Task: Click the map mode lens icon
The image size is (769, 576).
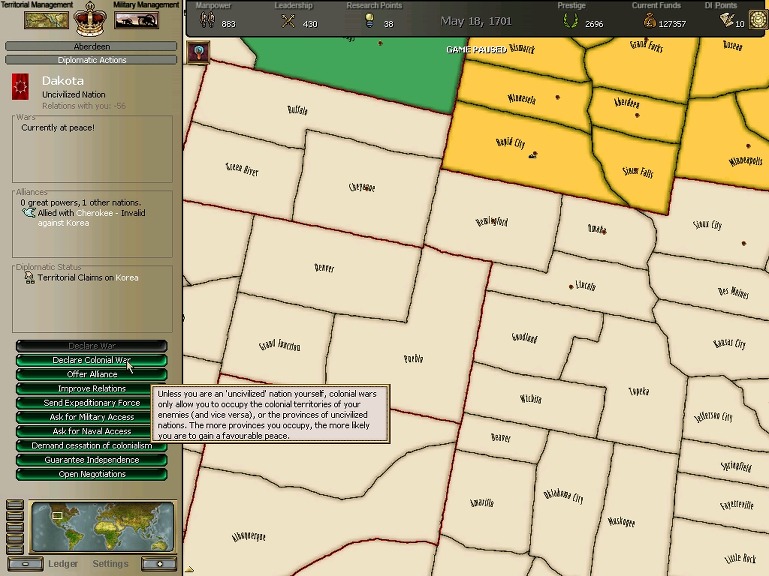Action: click(x=198, y=53)
